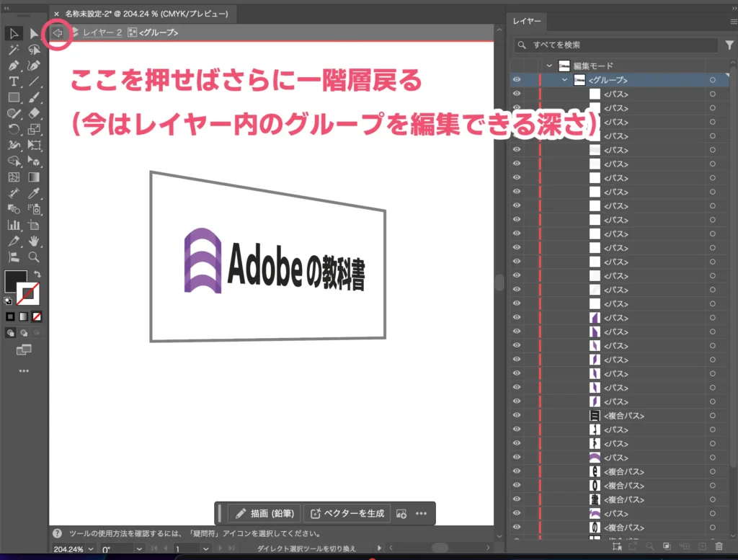Select the Selection tool in the toolbar
738x560 pixels.
click(x=13, y=33)
